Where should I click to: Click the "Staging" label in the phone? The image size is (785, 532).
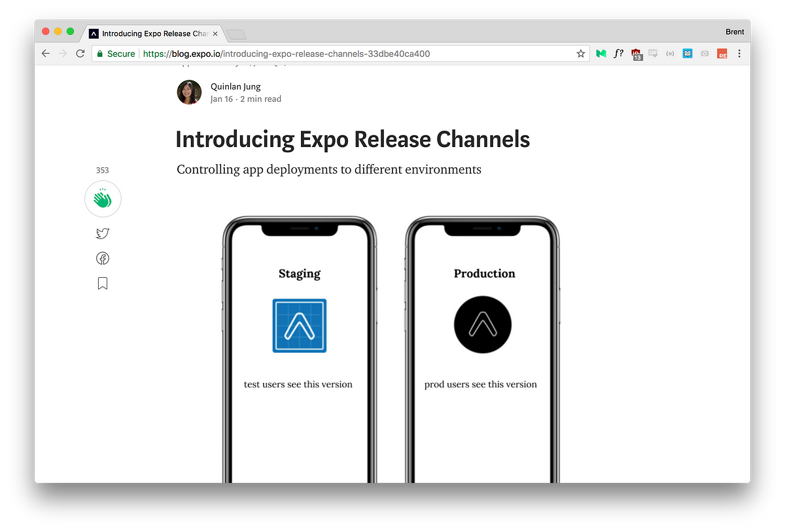coord(300,274)
